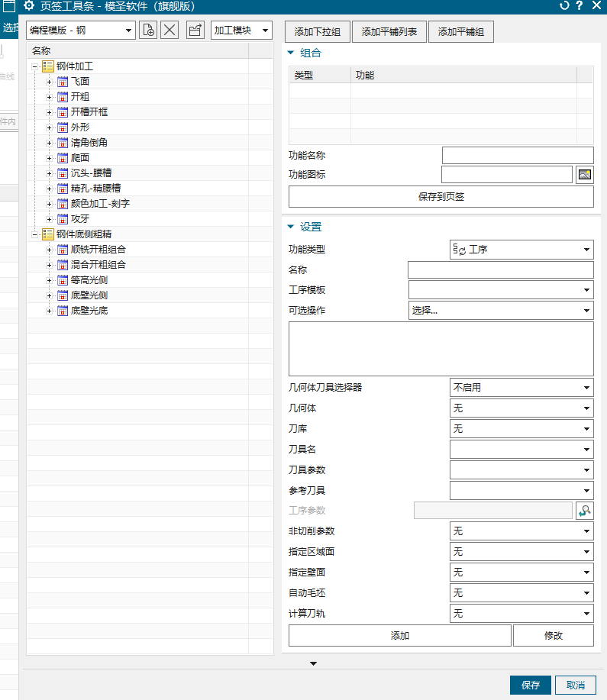Screen dimensions: 607x700
Task: Click the icon beside 爬面
Action: pos(63,158)
